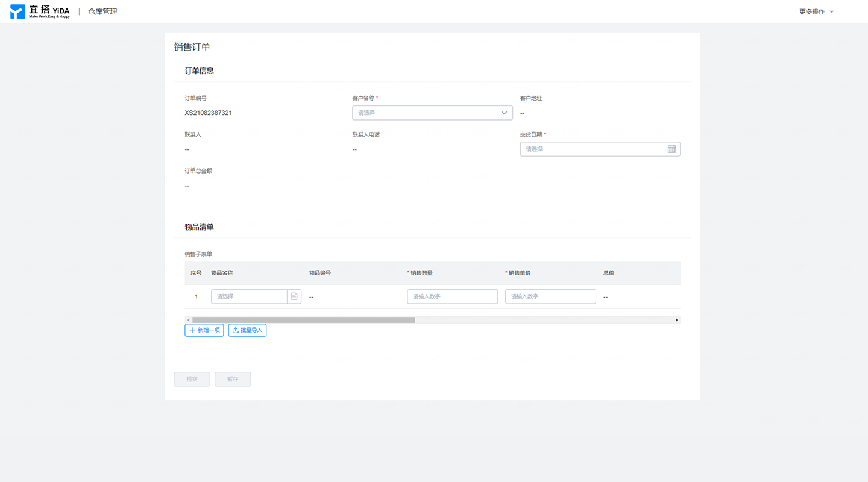This screenshot has height=482, width=868.
Task: Click the scrollbar right arrow of subtable
Action: point(677,320)
